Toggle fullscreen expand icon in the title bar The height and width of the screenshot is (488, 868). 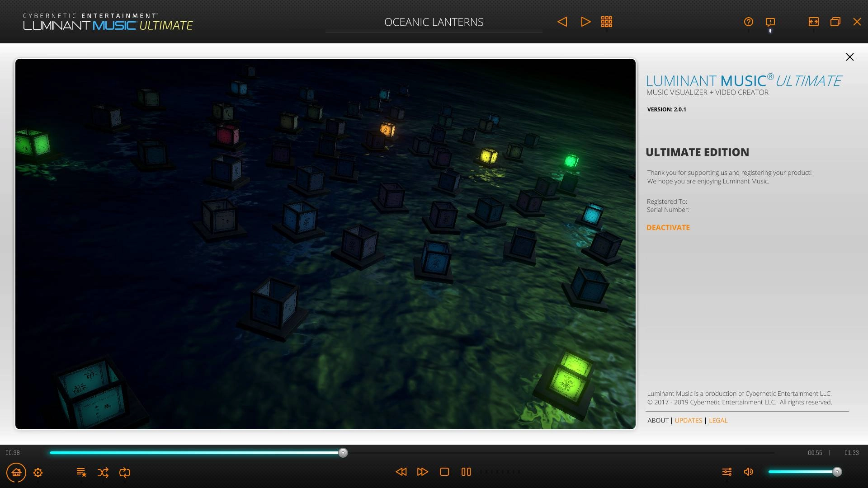[814, 22]
